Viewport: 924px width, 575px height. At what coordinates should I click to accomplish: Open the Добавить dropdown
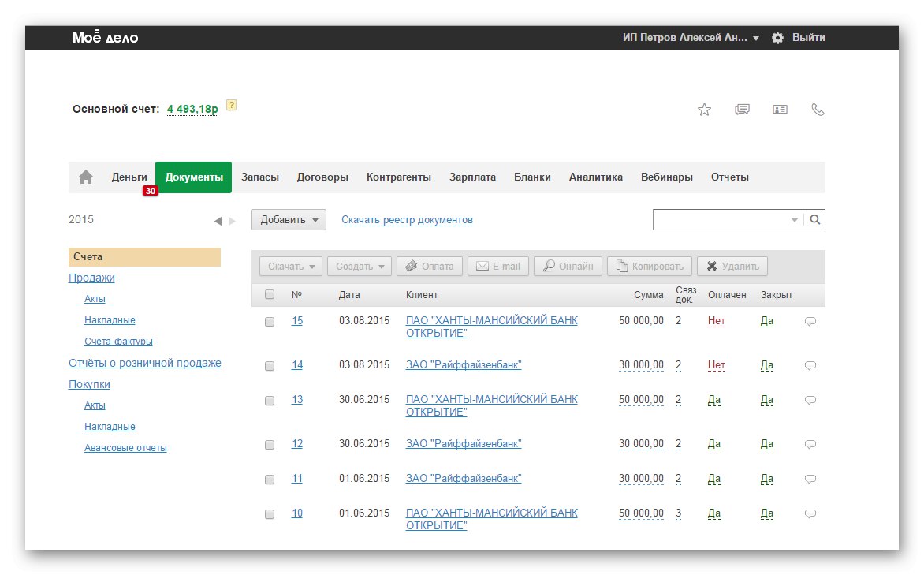click(289, 220)
